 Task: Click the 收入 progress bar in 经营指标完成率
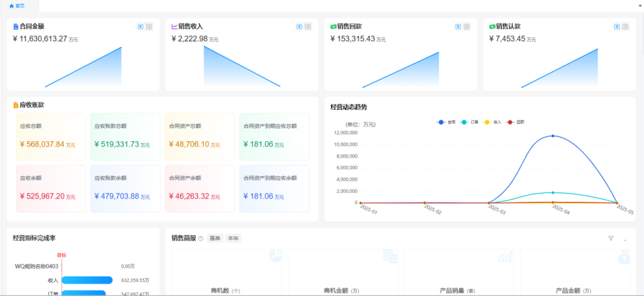pos(87,280)
